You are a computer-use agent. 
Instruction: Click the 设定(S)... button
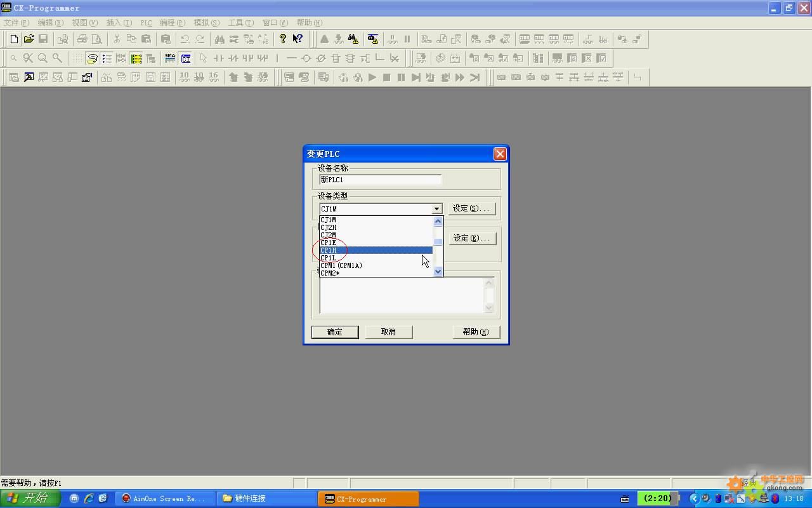coord(472,208)
